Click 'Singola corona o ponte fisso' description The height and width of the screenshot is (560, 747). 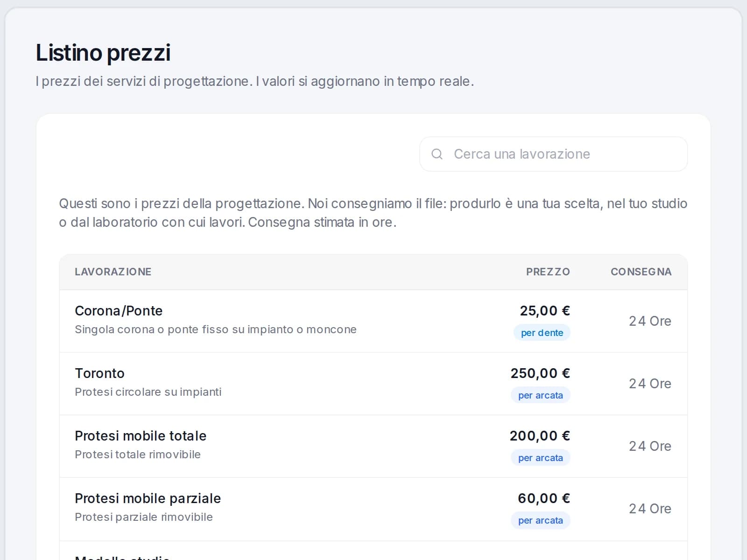[216, 329]
